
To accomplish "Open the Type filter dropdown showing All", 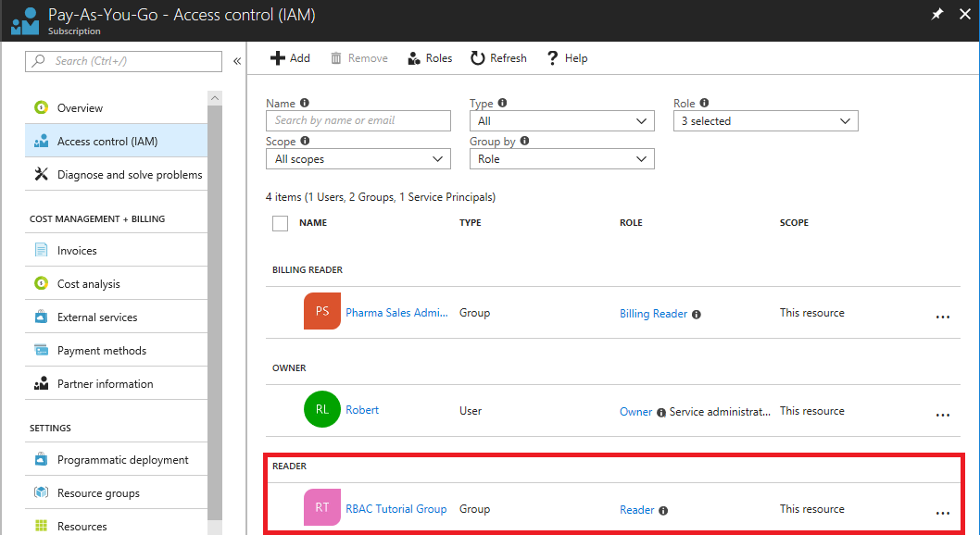I will pos(560,120).
